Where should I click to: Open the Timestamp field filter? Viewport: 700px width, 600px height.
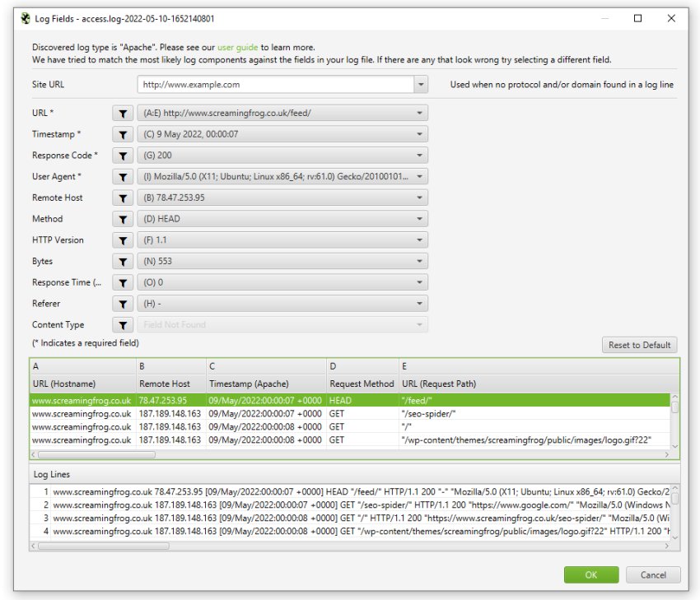(x=122, y=134)
